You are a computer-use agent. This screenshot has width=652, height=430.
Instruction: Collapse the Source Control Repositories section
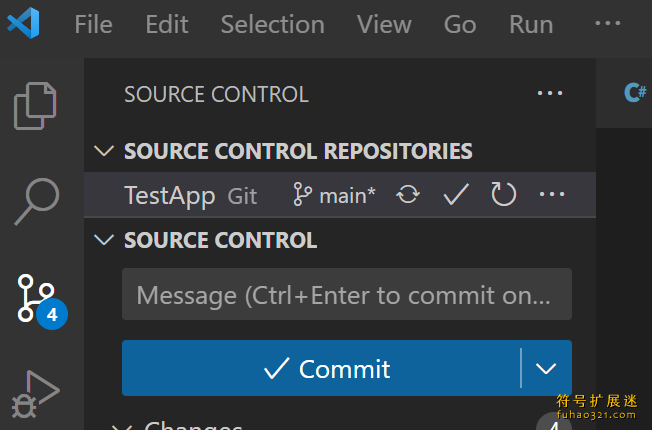click(x=104, y=151)
